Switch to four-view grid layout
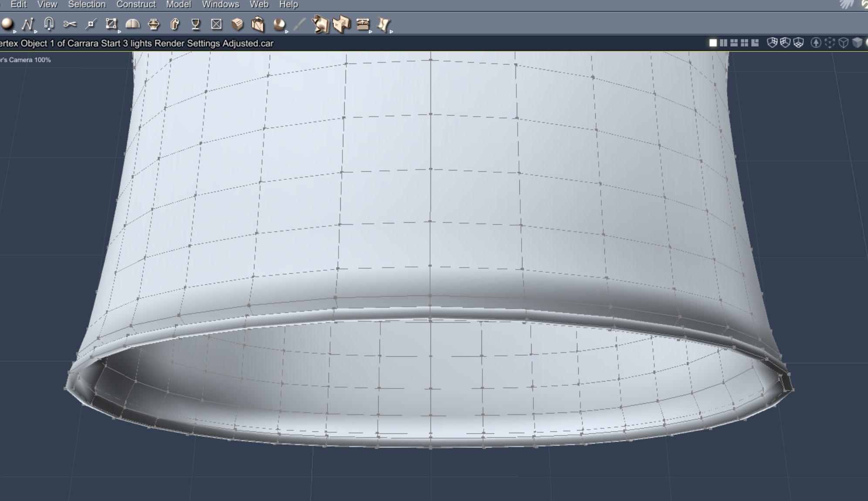 tap(744, 43)
